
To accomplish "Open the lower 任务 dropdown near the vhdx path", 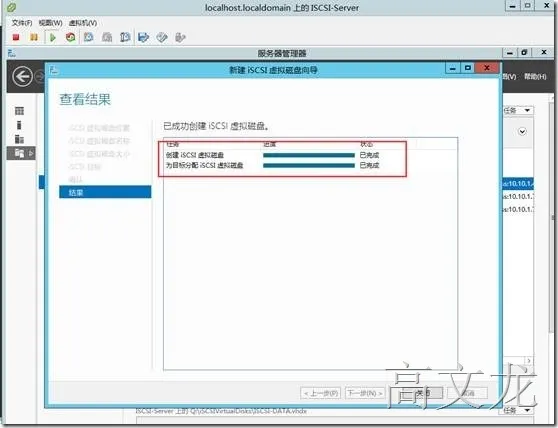I will coord(518,410).
